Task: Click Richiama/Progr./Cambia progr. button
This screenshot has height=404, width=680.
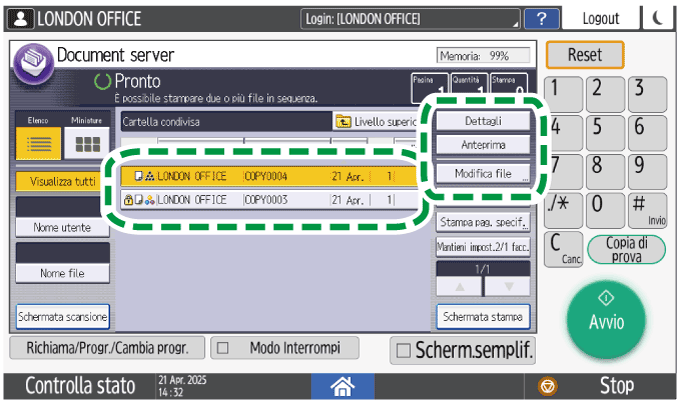Action: pos(107,348)
